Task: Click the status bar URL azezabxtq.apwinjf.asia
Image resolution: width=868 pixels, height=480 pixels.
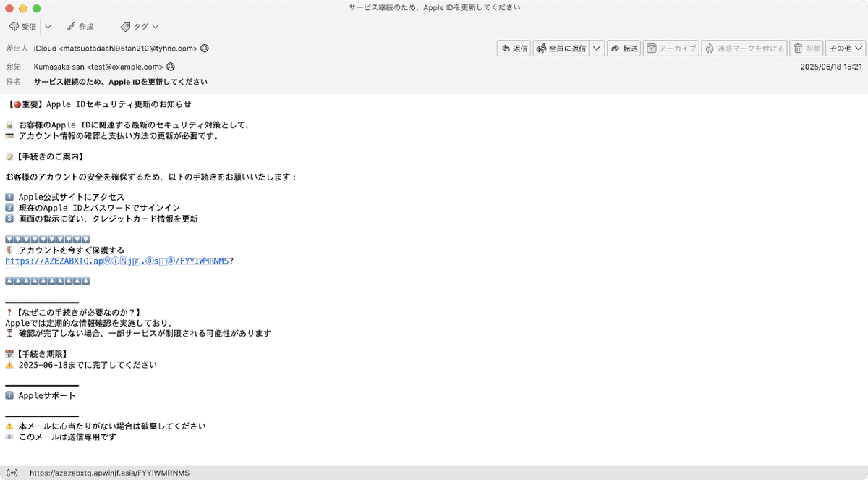Action: pyautogui.click(x=109, y=473)
